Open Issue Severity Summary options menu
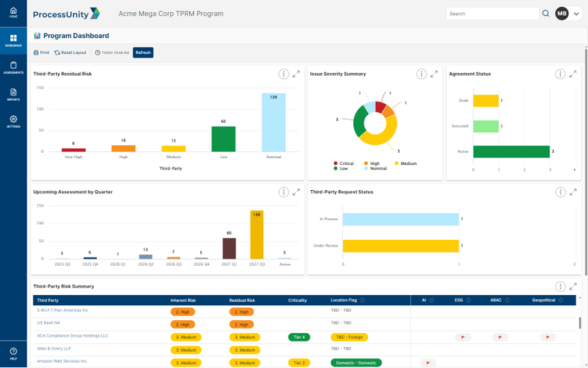This screenshot has width=588, height=368. (421, 74)
